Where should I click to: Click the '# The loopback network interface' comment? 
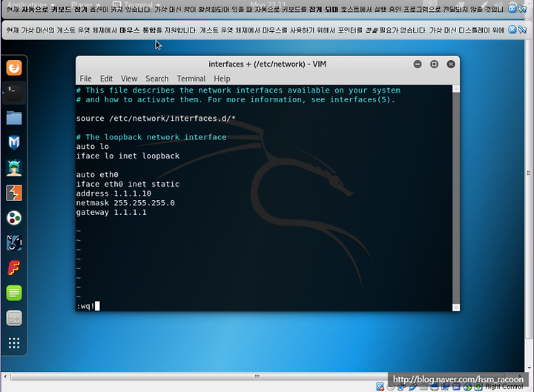[151, 137]
